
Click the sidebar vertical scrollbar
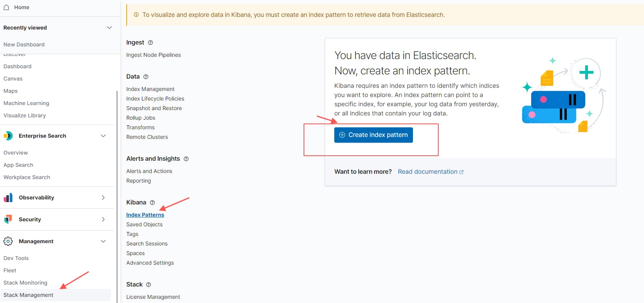[117, 192]
